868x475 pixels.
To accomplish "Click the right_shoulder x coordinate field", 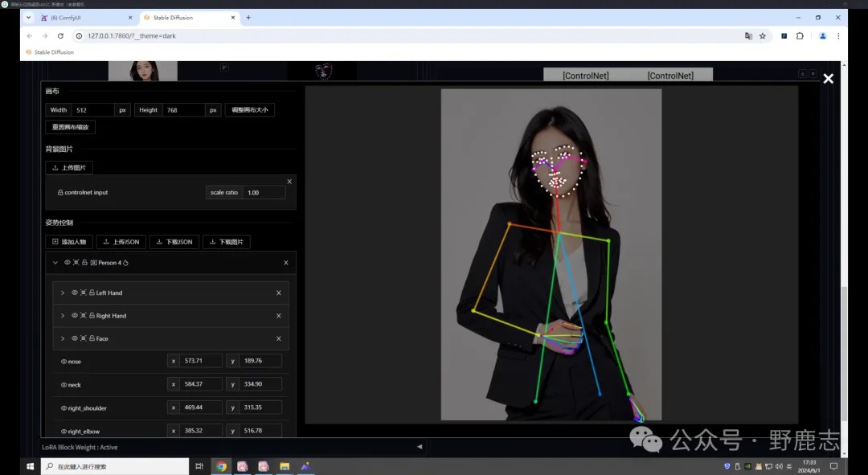I will [x=200, y=407].
